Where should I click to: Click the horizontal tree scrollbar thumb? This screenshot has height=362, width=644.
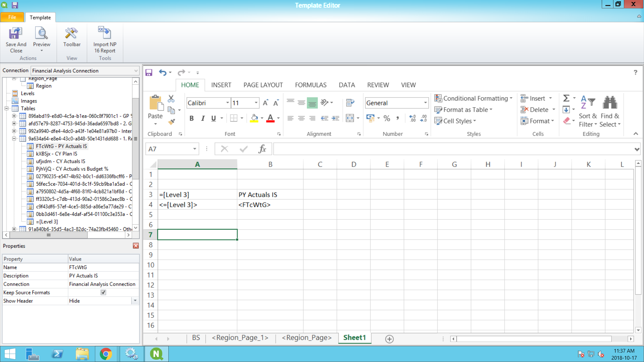[x=49, y=235]
